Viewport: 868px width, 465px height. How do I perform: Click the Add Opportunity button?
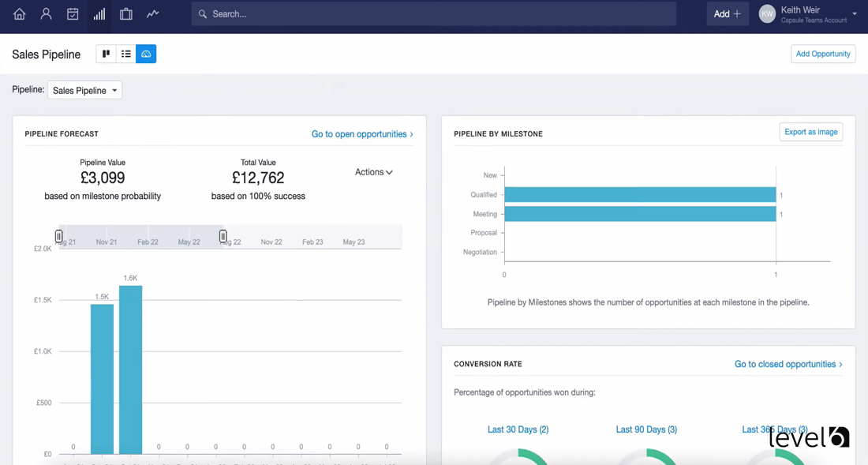(x=823, y=54)
